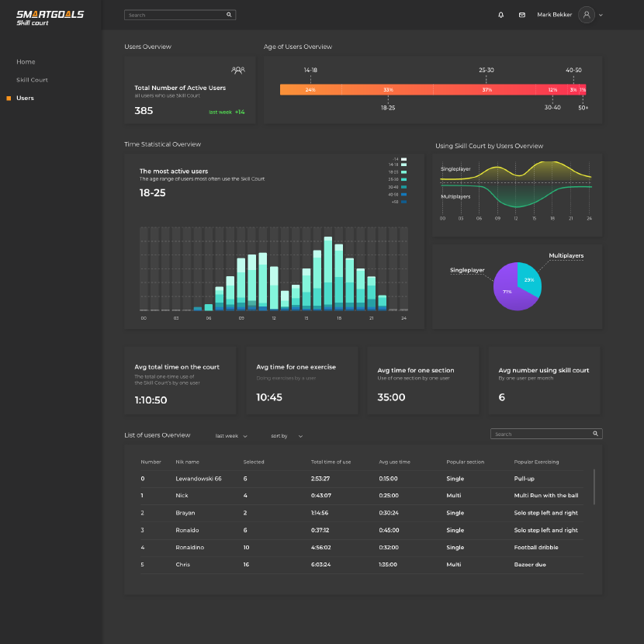This screenshot has width=644, height=644.
Task: Expand the Mark Bekker account menu chevron
Action: coord(601,16)
